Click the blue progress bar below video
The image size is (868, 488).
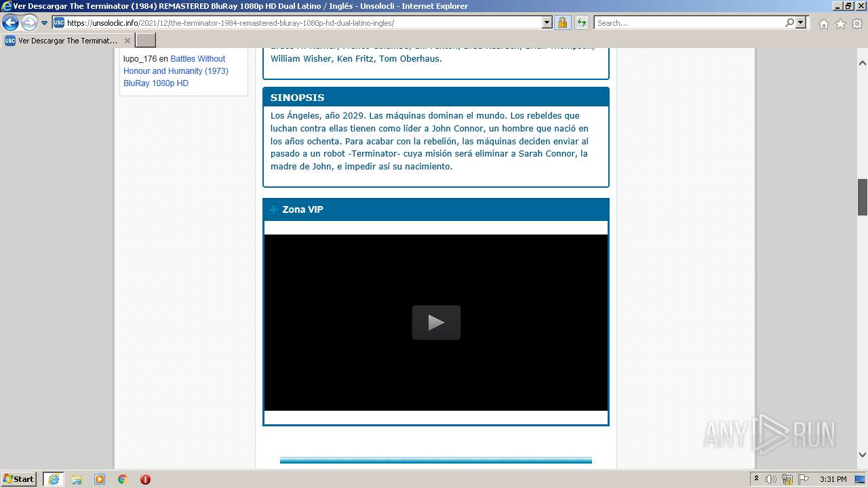pos(435,460)
